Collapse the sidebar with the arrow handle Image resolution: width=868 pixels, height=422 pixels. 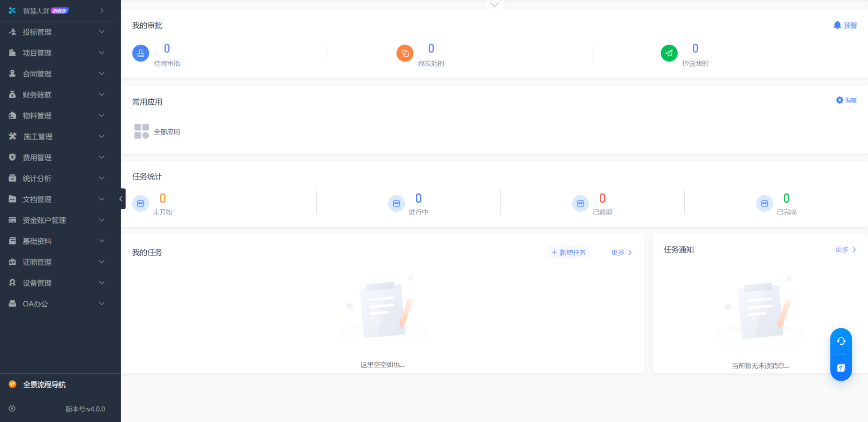pyautogui.click(x=121, y=199)
